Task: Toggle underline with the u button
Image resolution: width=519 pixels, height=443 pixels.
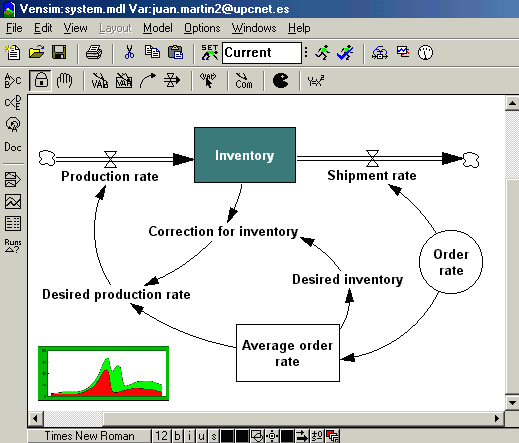Action: 201,436
